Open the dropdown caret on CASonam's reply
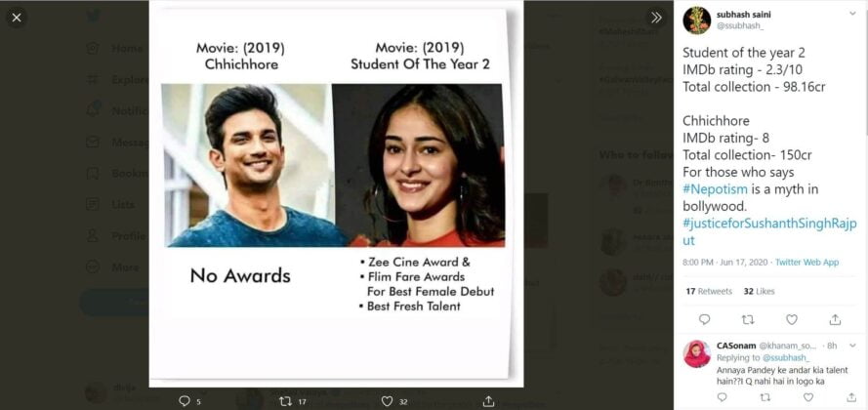 coord(852,346)
